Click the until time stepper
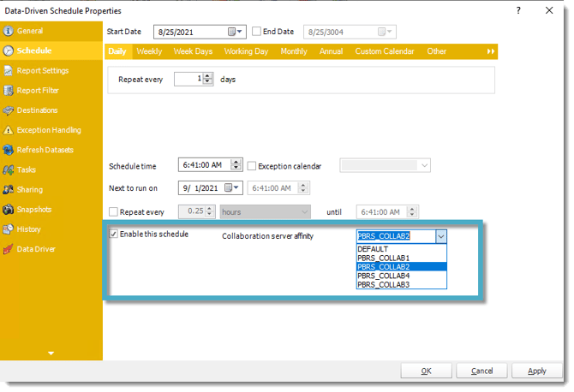This screenshot has width=574, height=392. pos(412,211)
